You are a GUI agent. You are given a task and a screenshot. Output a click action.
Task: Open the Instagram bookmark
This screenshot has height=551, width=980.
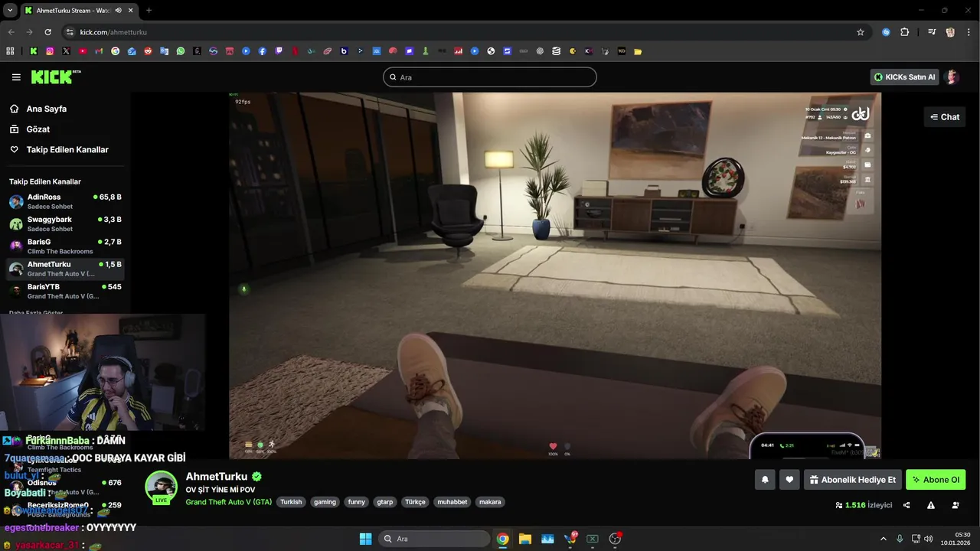pyautogui.click(x=50, y=51)
